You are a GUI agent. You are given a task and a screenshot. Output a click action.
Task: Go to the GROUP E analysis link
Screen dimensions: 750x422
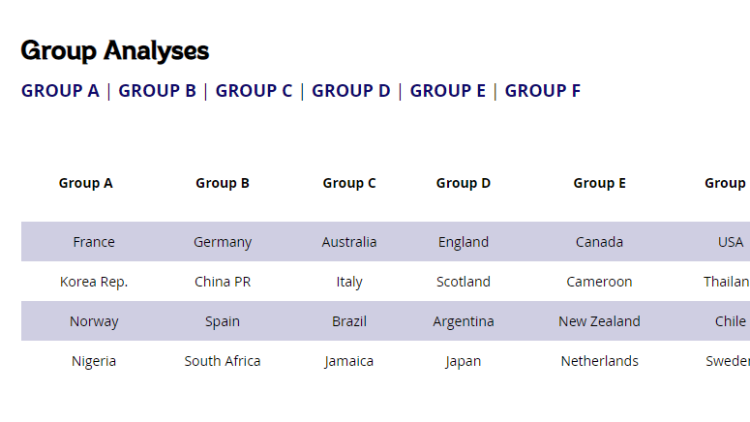[x=448, y=90]
